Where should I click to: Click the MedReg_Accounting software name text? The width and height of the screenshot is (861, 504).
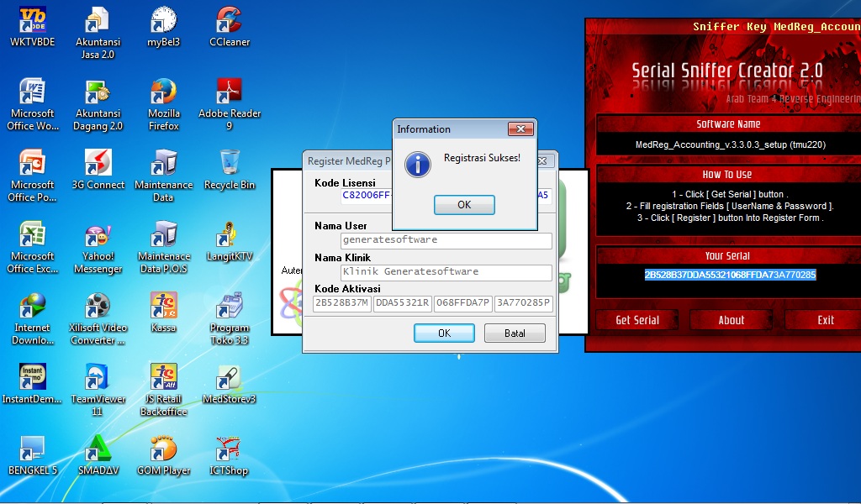[731, 144]
